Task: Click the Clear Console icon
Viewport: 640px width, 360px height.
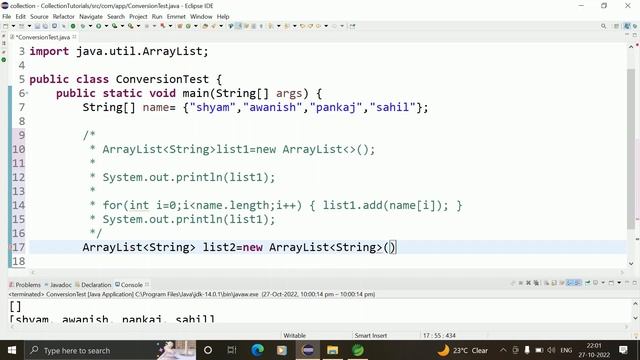Action: [547, 283]
